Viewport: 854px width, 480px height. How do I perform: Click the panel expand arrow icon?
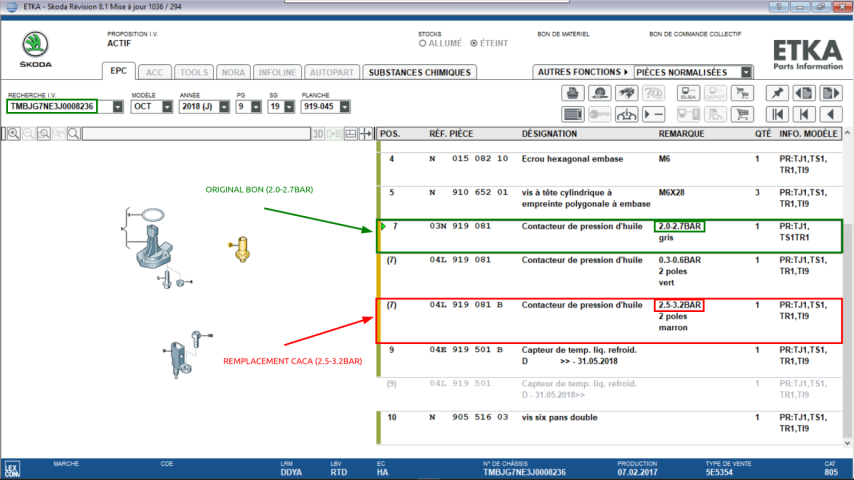click(365, 133)
